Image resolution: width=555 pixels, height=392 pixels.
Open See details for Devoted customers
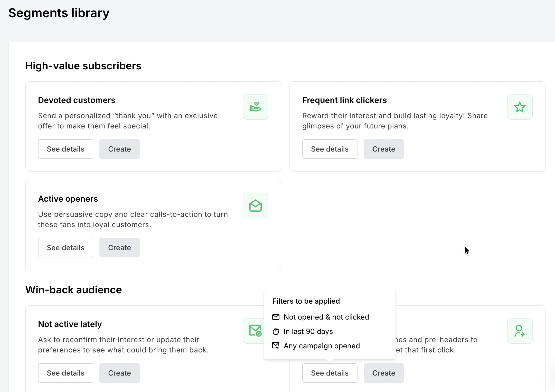[x=65, y=149]
